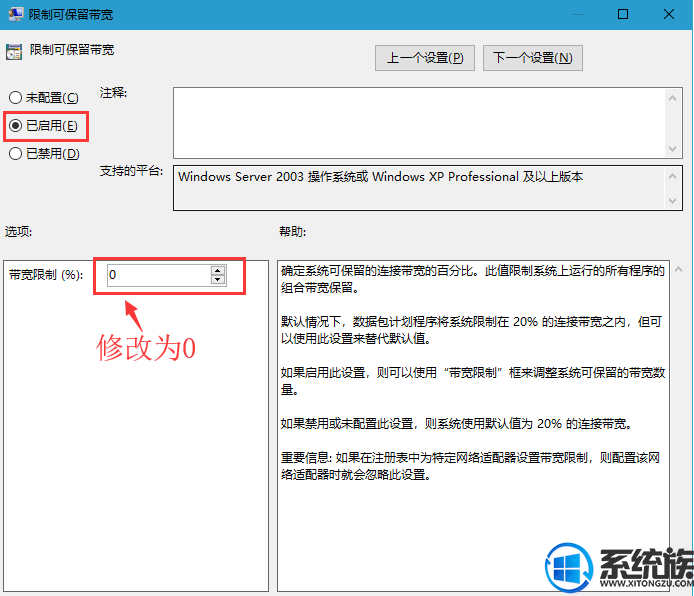Go to 上一个设置(P) previous setting
Viewport: 694px width, 596px height.
425,58
